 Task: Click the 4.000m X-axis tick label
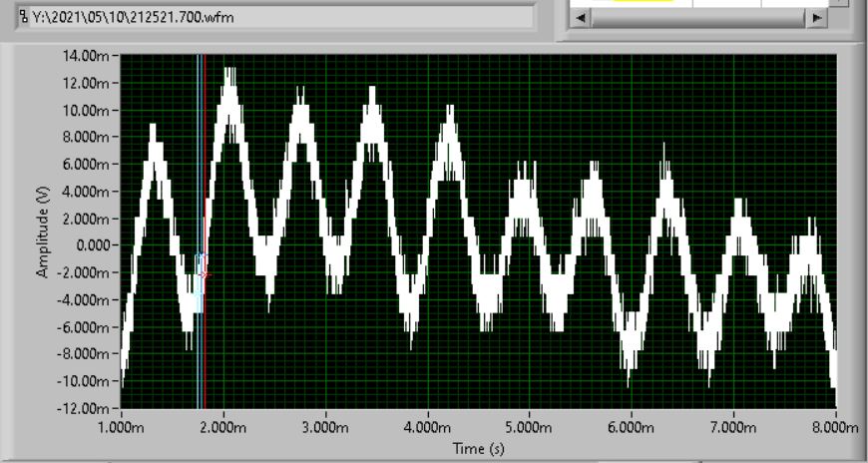(x=427, y=427)
